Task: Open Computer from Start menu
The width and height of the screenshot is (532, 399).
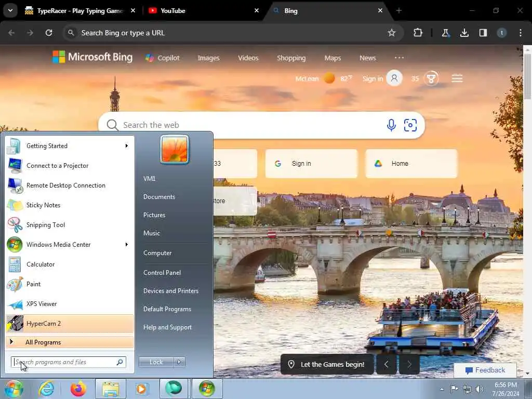Action: (157, 253)
